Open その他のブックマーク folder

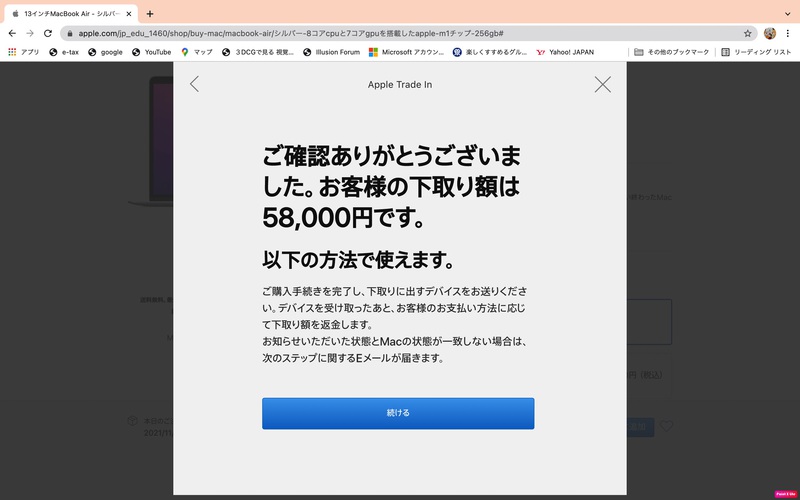[x=671, y=52]
